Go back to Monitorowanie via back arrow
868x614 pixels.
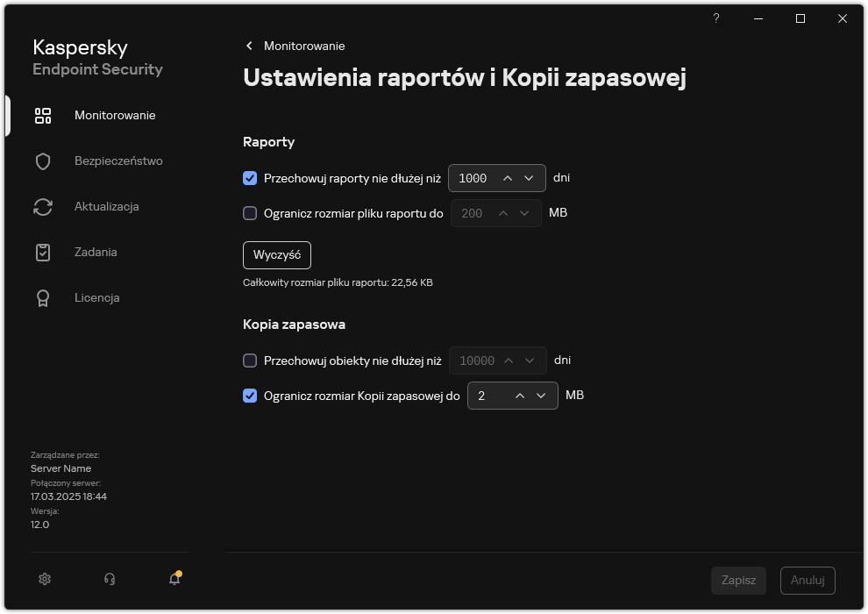click(248, 46)
